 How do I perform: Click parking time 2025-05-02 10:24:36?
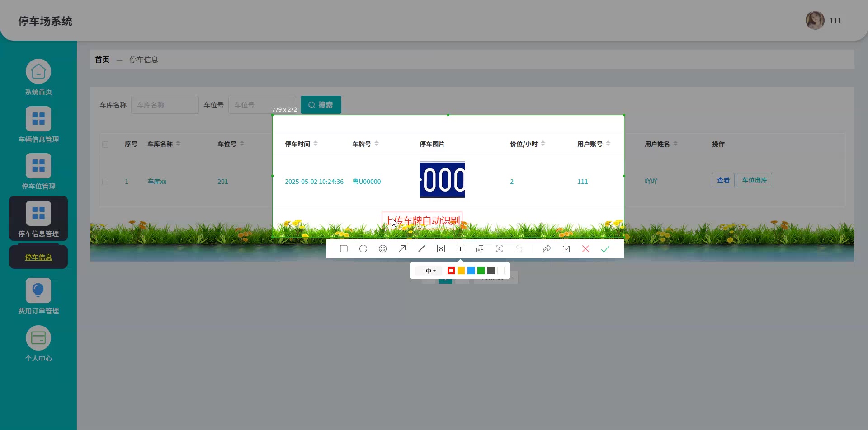click(x=314, y=182)
